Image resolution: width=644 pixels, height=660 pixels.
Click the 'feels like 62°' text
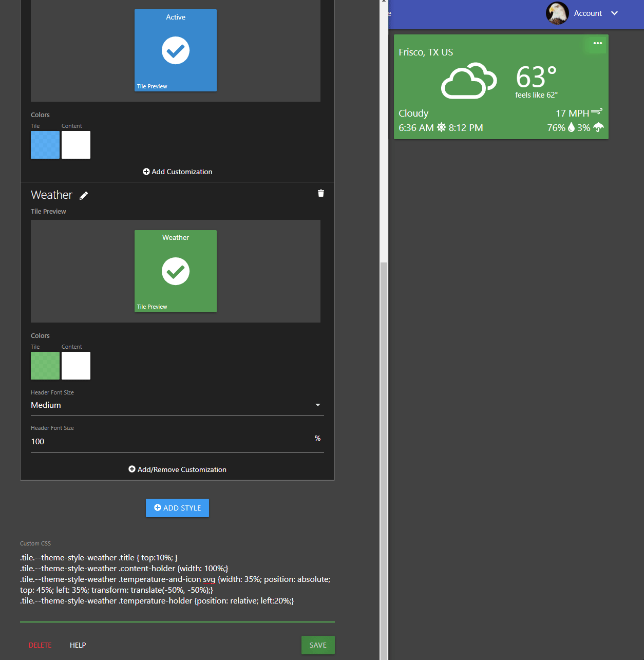pyautogui.click(x=536, y=95)
